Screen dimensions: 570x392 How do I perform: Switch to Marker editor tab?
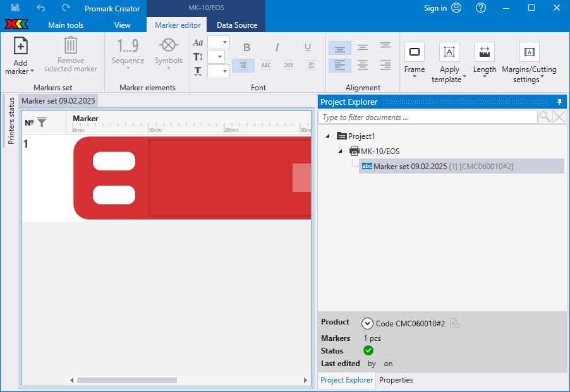(x=178, y=25)
